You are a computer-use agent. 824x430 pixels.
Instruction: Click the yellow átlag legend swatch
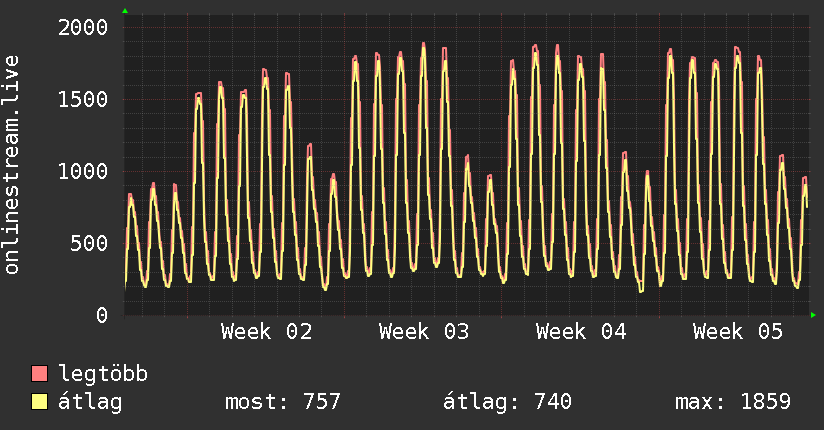coord(40,403)
